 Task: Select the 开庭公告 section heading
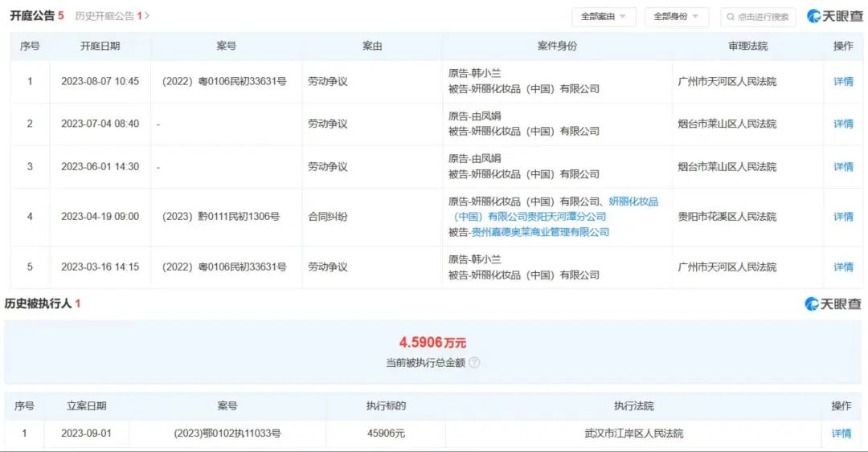coord(31,16)
